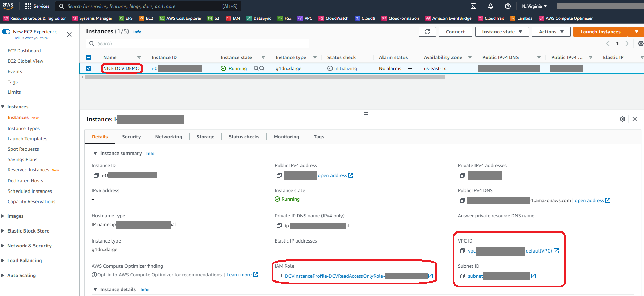Open Lambda shortcut
This screenshot has height=296, width=644.
tap(521, 18)
